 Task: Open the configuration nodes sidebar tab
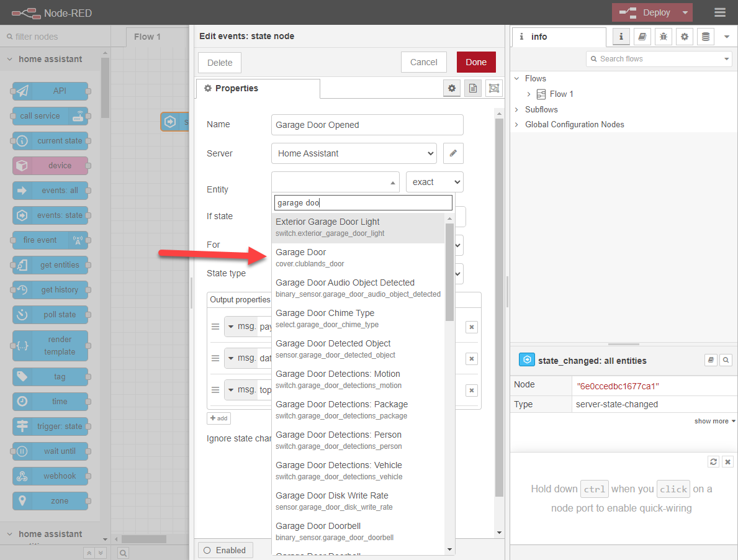pos(685,37)
